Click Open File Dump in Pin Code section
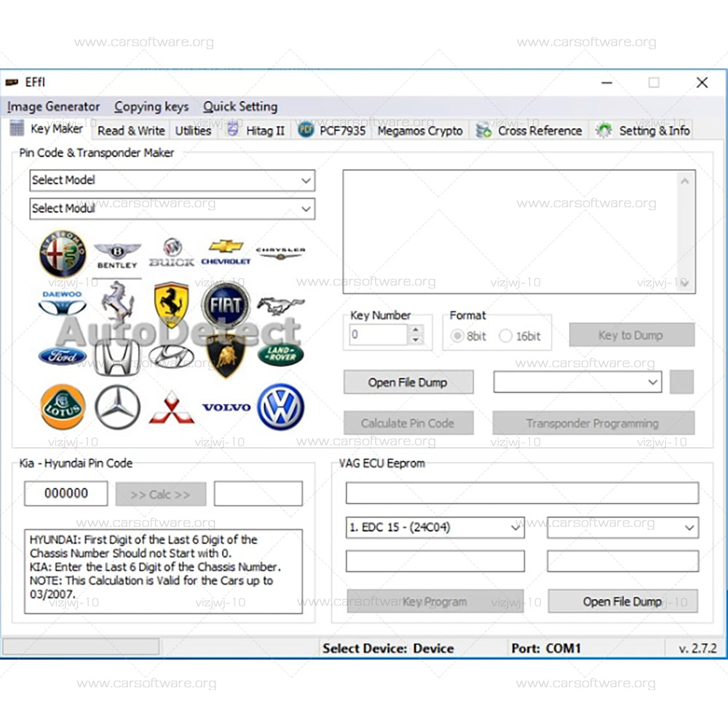This screenshot has height=728, width=728. [408, 382]
